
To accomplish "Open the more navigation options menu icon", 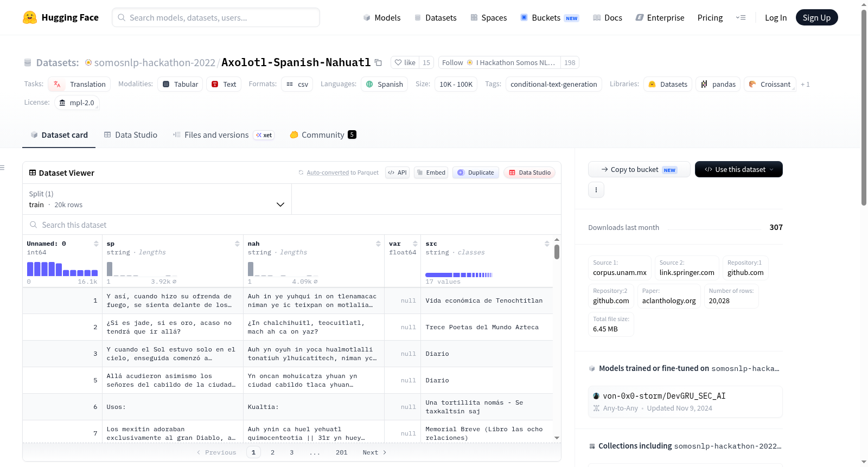I will pyautogui.click(x=741, y=17).
